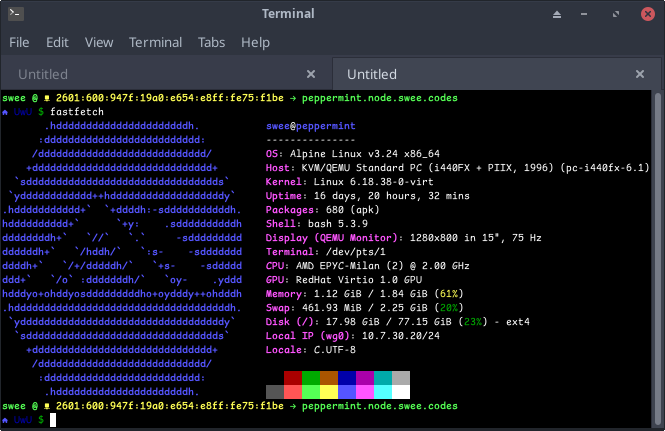
Task: Click uptime '16 days, 20 hours, 32 mins'
Action: tap(392, 196)
